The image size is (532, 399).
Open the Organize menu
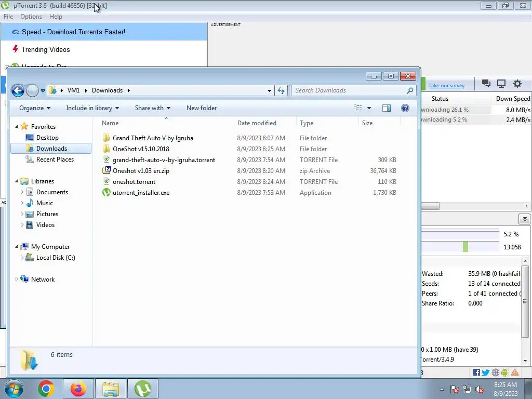pos(35,108)
